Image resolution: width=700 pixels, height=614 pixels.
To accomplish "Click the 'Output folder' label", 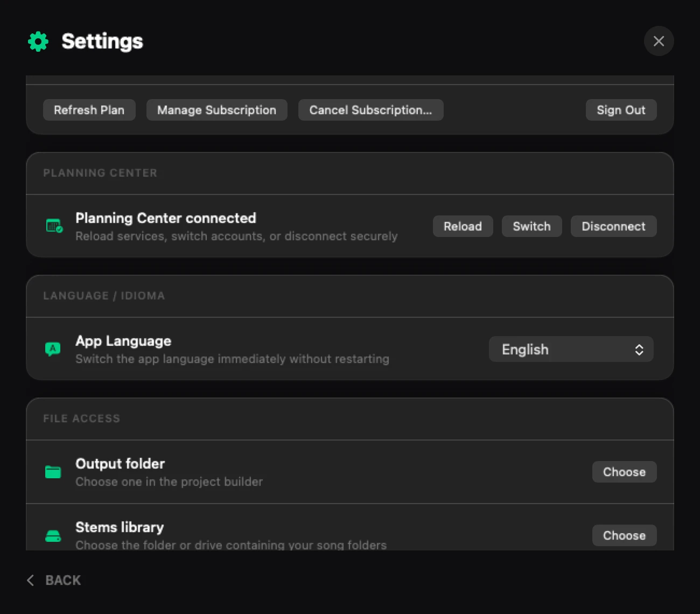I will pyautogui.click(x=120, y=464).
